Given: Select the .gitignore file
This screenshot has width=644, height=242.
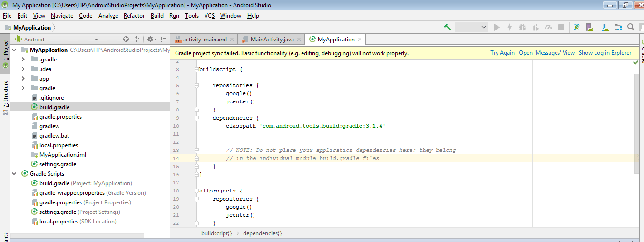Looking at the screenshot, I should tap(51, 98).
